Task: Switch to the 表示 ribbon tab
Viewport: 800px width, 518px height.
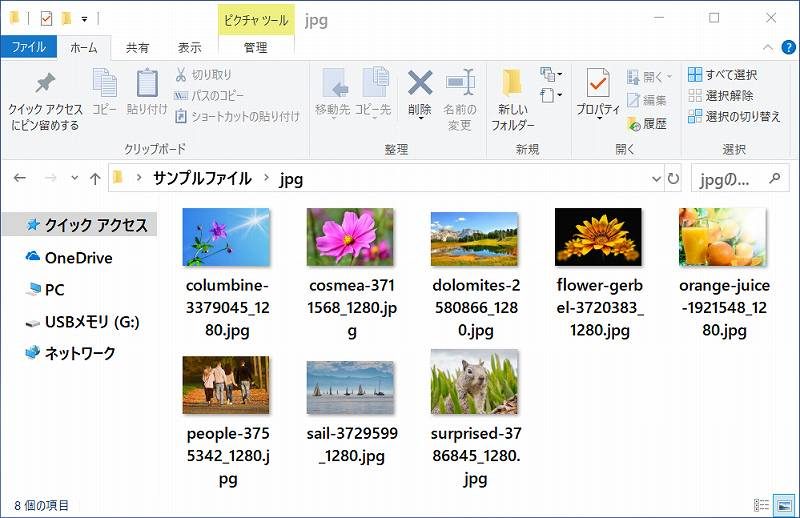Action: [190, 47]
